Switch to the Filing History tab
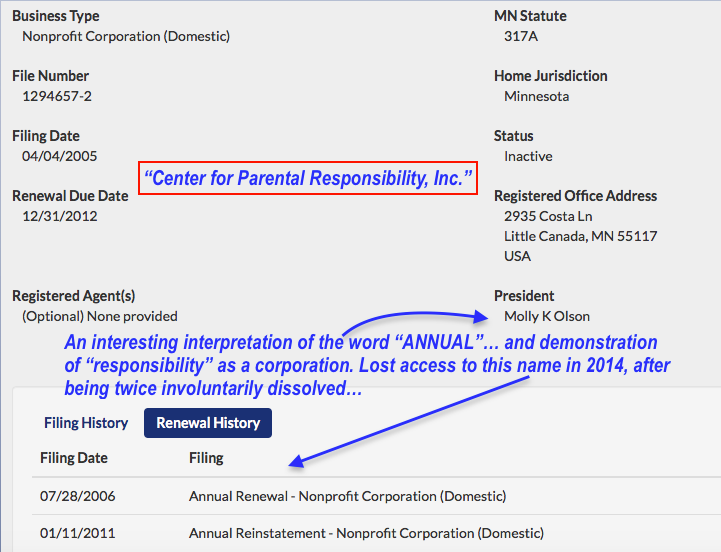The image size is (721, 552). coord(86,423)
